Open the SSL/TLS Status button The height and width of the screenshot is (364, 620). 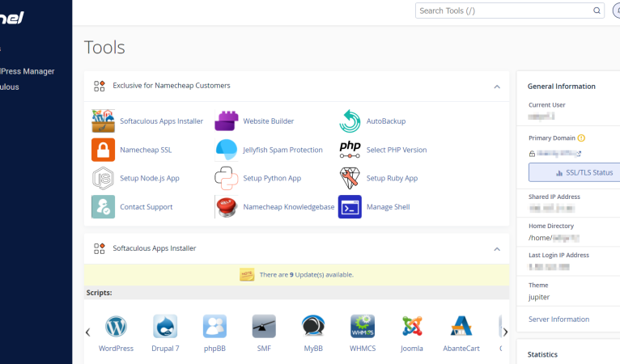[574, 172]
